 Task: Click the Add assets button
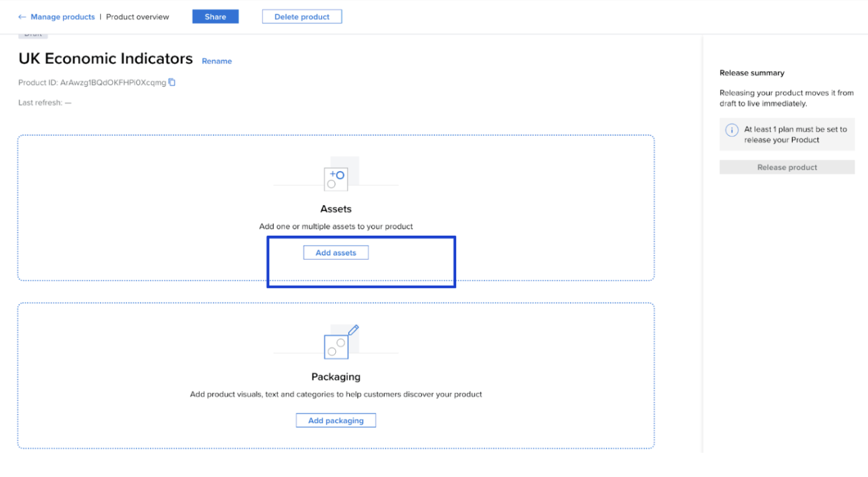[336, 253]
